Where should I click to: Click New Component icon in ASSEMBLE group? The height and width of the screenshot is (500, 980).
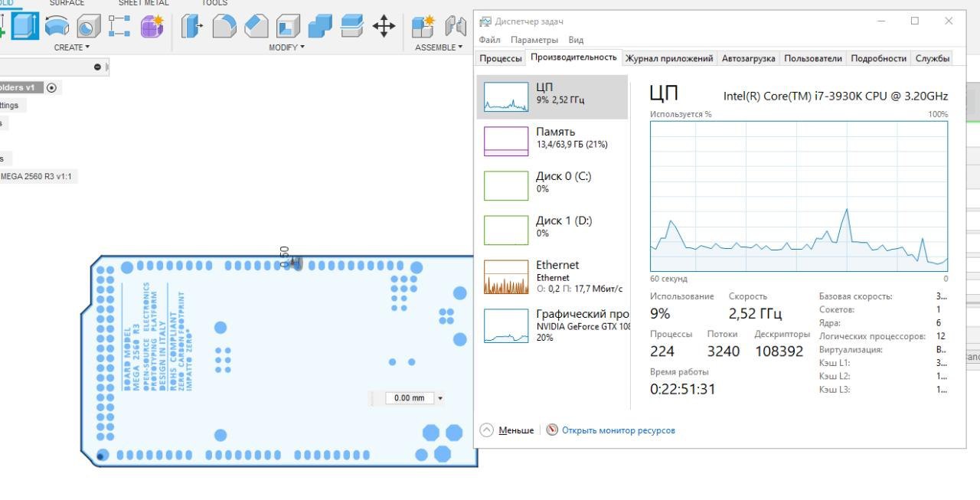pos(423,27)
